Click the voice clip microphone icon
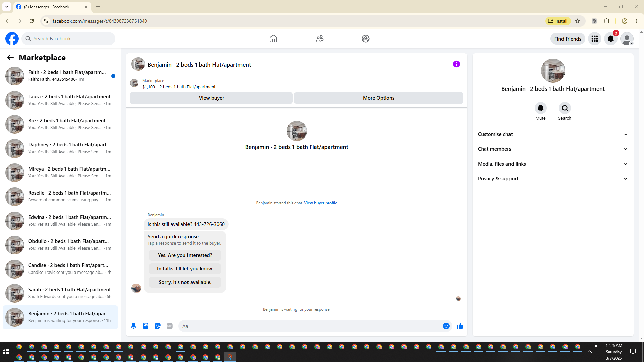644x362 pixels. [133, 326]
